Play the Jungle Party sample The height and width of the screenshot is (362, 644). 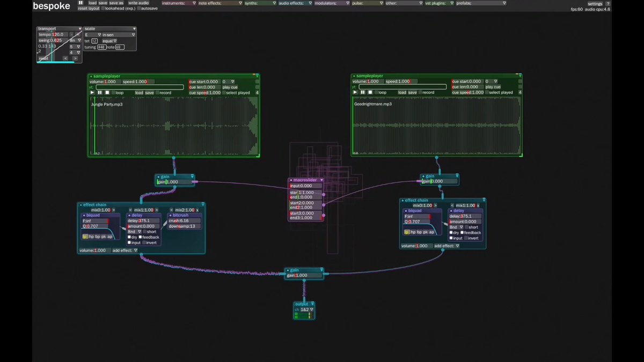pyautogui.click(x=92, y=92)
